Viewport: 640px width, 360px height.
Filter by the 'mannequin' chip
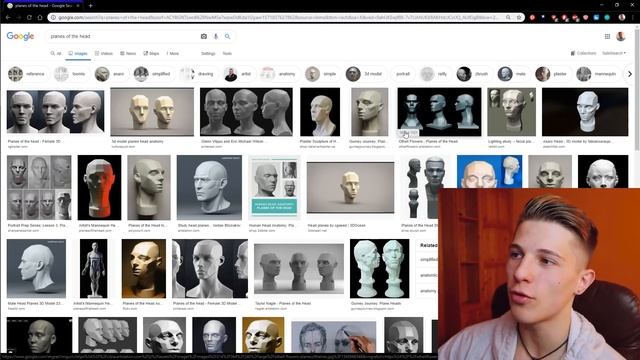[x=597, y=74]
